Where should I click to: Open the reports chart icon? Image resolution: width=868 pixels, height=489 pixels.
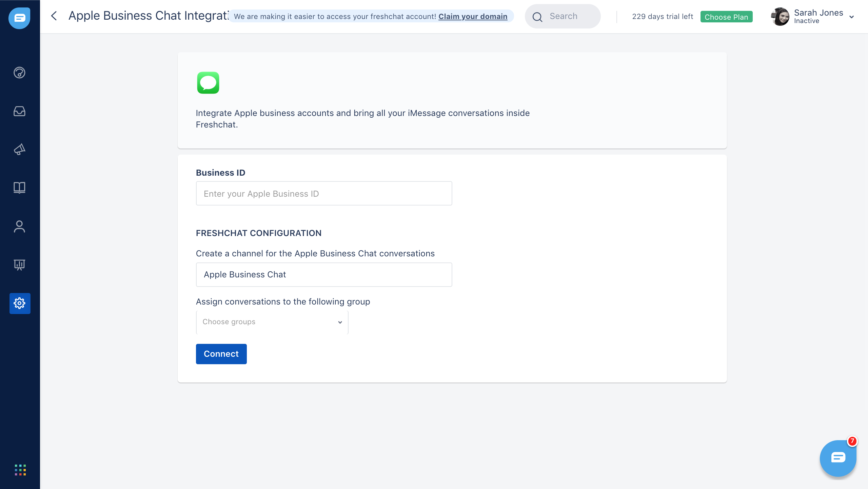coord(19,265)
